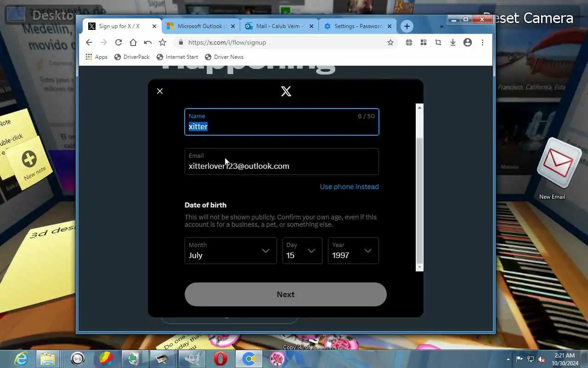Open the DriverPack bookmark
The image size is (588, 368).
click(x=132, y=57)
